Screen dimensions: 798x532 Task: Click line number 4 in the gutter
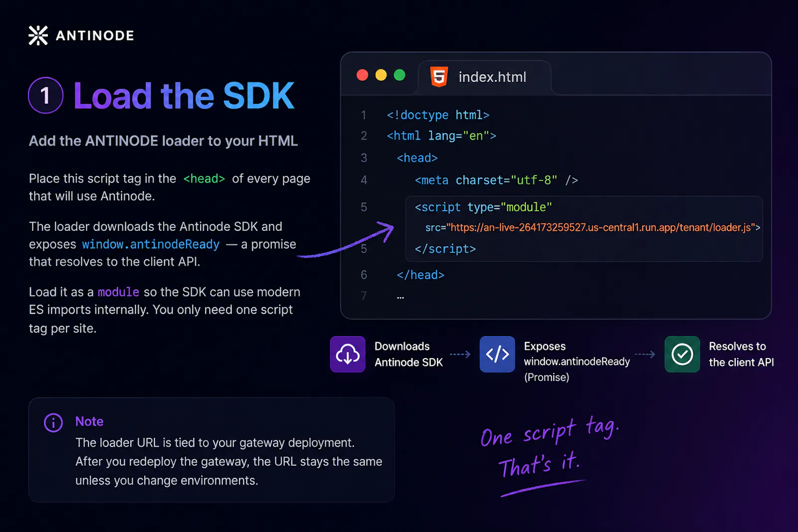point(364,180)
